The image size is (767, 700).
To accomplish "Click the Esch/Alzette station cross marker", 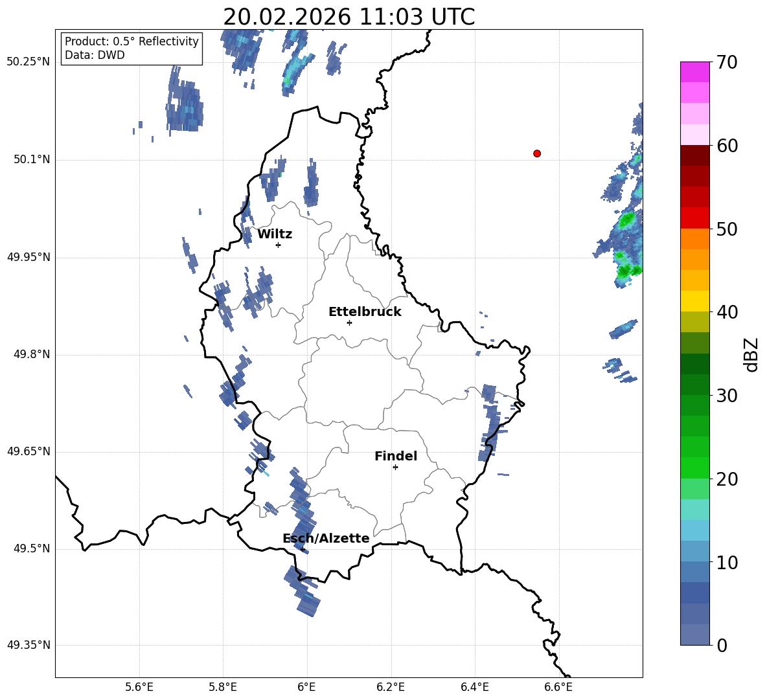I will 303,549.
